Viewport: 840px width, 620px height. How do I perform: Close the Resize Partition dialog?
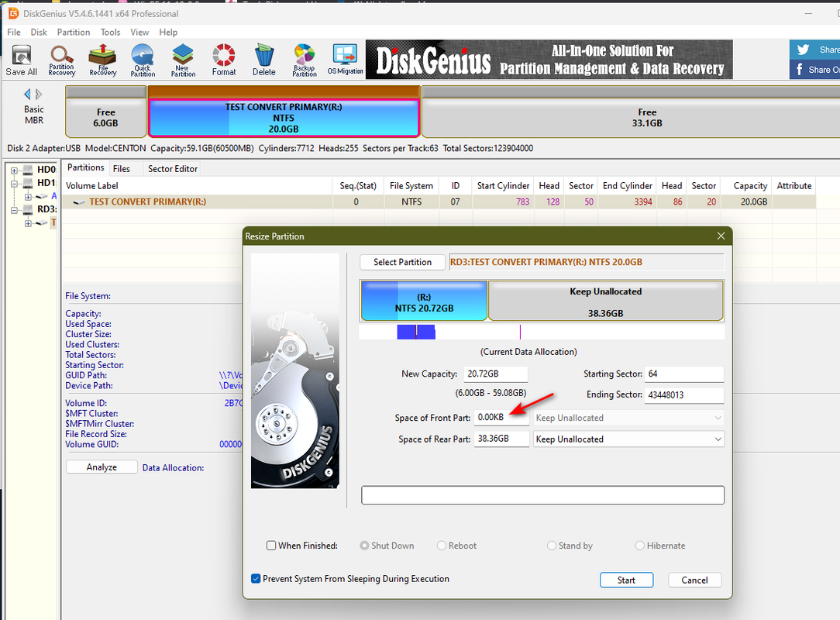point(721,236)
